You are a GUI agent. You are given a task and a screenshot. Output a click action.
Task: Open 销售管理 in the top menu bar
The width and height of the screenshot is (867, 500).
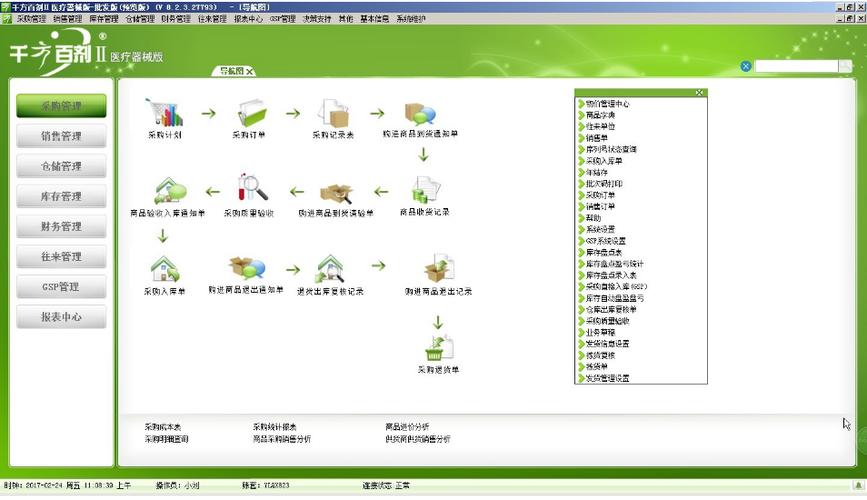[x=67, y=19]
